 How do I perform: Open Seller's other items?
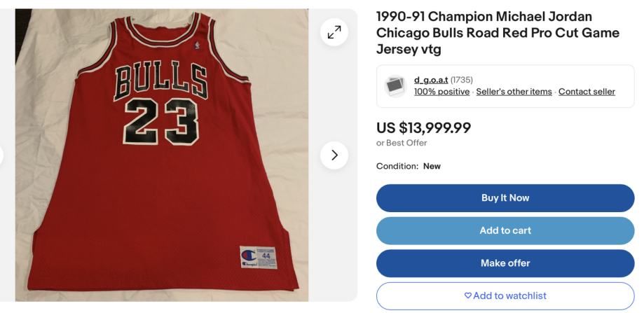coord(514,92)
